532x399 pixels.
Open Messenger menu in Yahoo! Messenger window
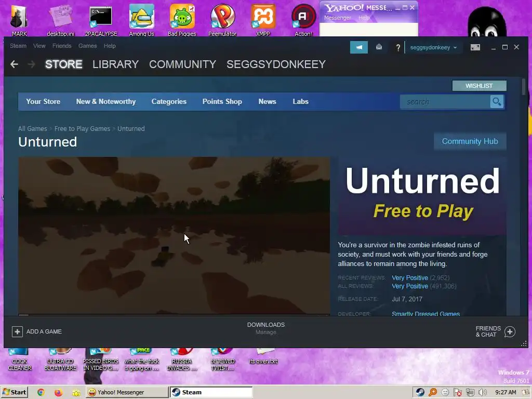click(337, 18)
